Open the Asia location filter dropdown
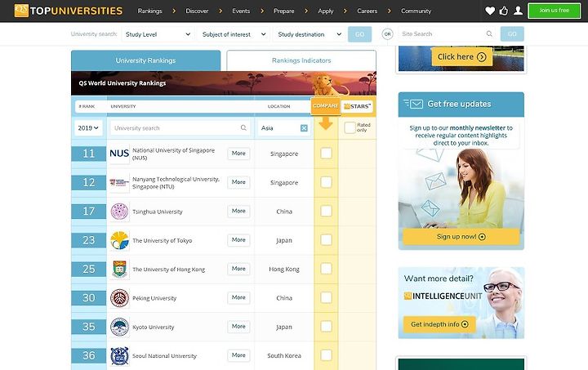This screenshot has width=588, height=370. point(284,128)
